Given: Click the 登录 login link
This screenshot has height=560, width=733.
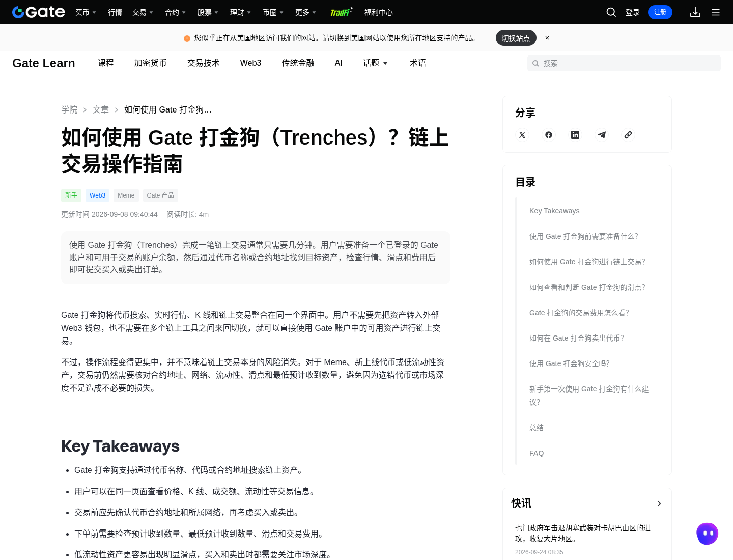Looking at the screenshot, I should [x=633, y=12].
